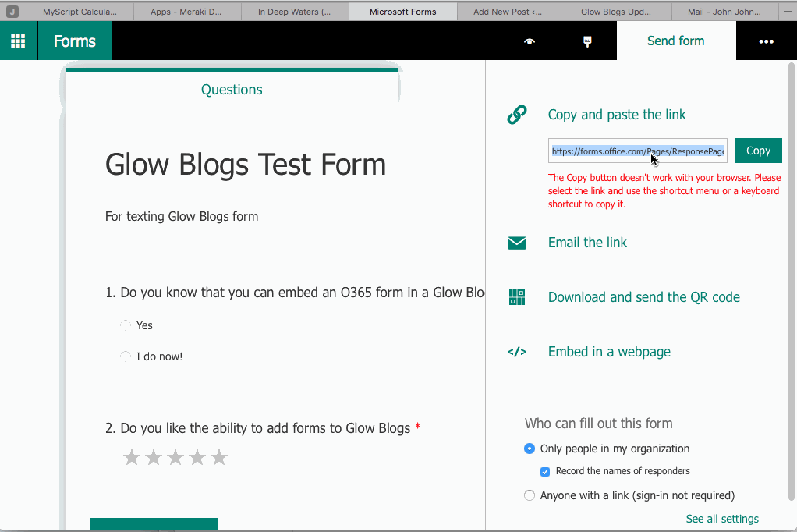Click question 2 about adding forms
The height and width of the screenshot is (532, 797).
pos(263,427)
